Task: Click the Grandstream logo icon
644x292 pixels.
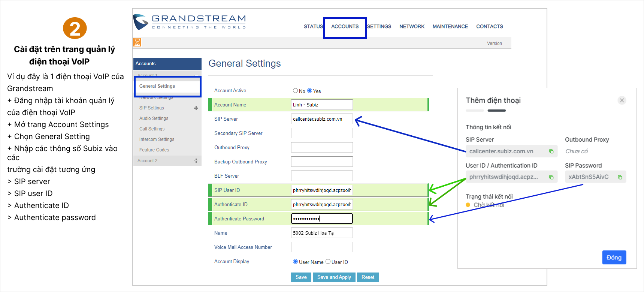Action: coord(141,22)
